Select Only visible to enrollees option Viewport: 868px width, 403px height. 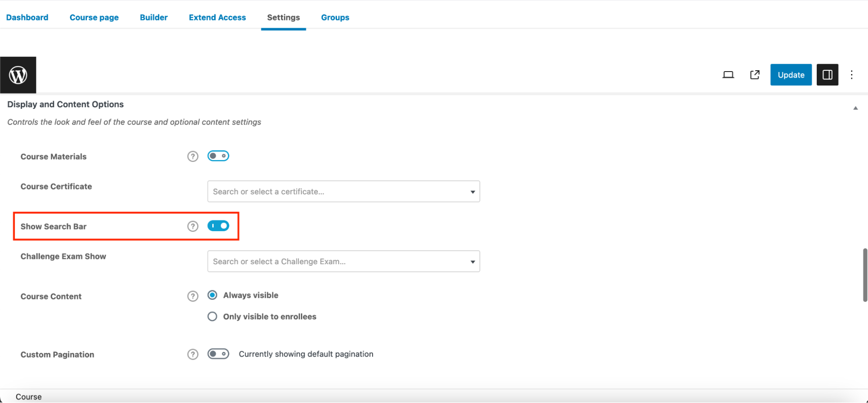(x=212, y=317)
